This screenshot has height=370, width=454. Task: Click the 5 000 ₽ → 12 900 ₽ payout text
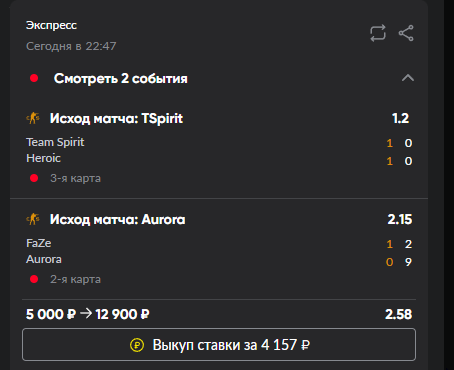point(88,314)
